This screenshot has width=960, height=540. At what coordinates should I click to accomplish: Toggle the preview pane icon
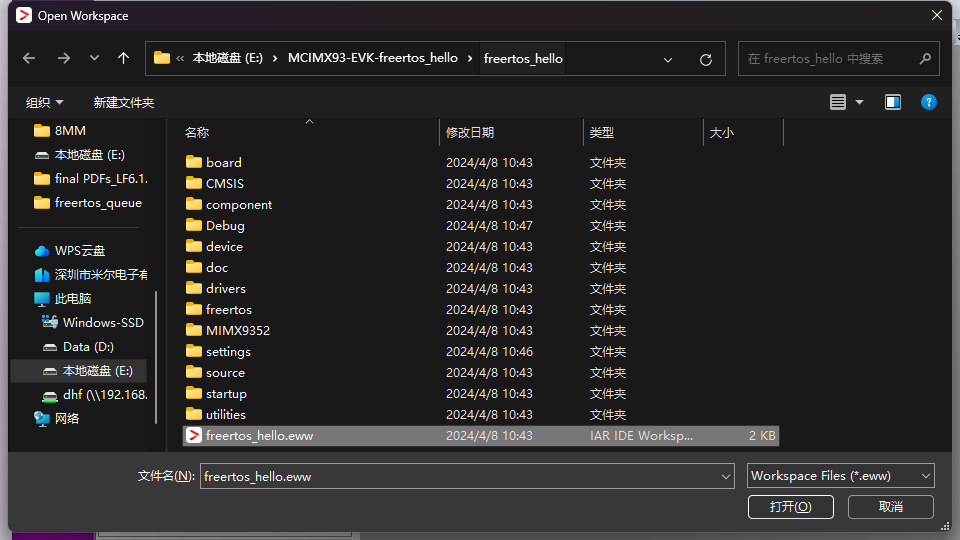tap(893, 102)
